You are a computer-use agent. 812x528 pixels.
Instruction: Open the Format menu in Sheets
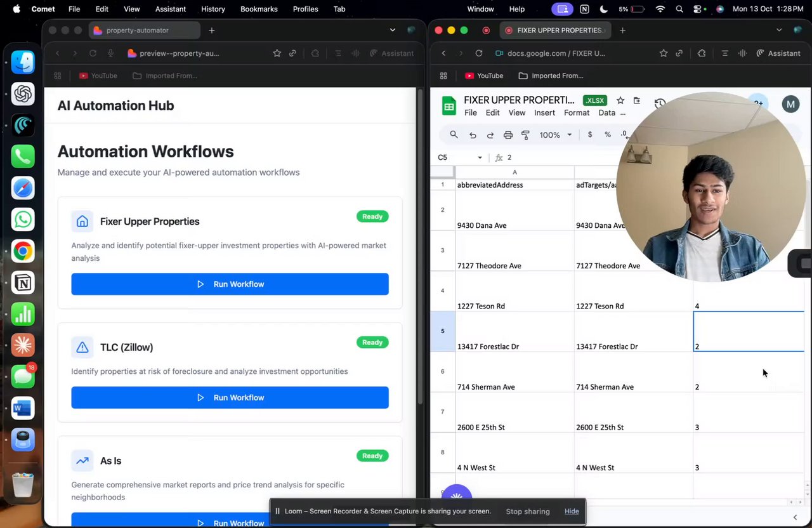577,113
